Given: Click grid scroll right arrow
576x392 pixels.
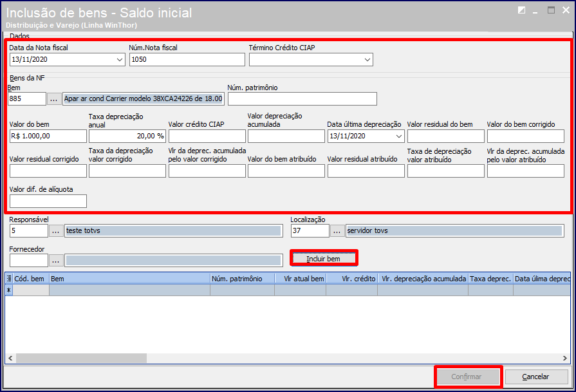Looking at the screenshot, I should click(x=565, y=358).
